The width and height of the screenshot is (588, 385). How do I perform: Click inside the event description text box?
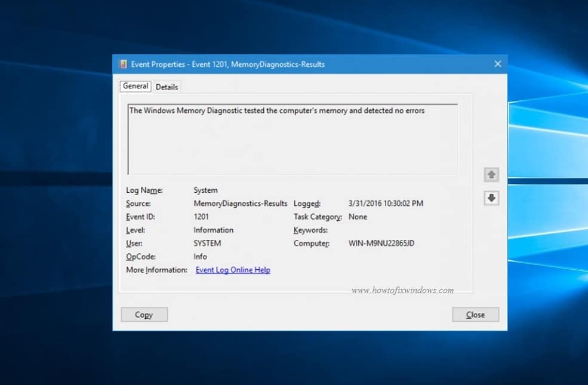293,139
